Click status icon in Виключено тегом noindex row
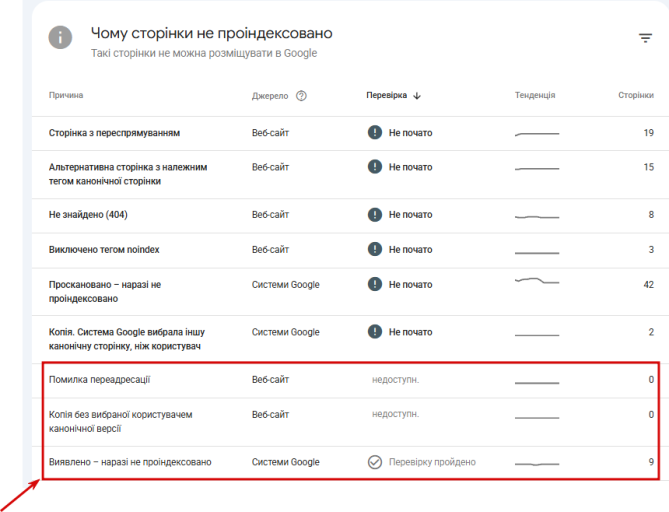Screen dimensions: 669x512 [x=375, y=249]
